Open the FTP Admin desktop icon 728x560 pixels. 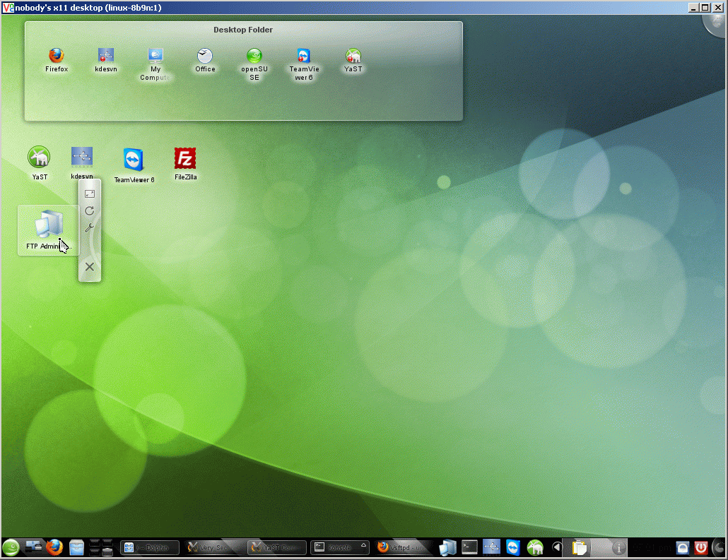48,230
